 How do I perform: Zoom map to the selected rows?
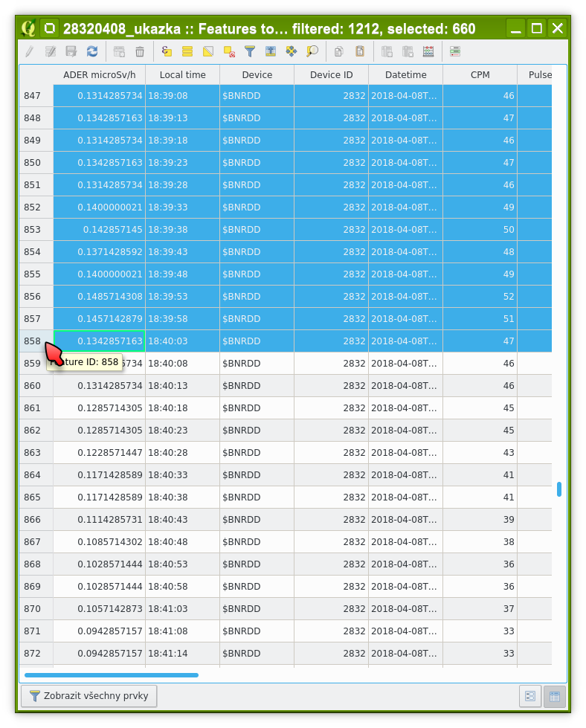click(x=312, y=52)
